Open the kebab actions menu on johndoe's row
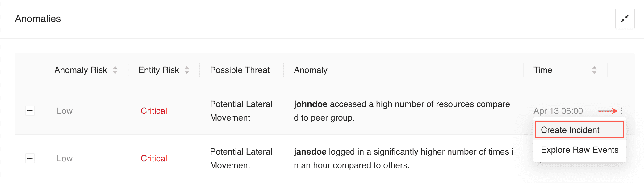Screen dimensions: 644x183 click(622, 111)
